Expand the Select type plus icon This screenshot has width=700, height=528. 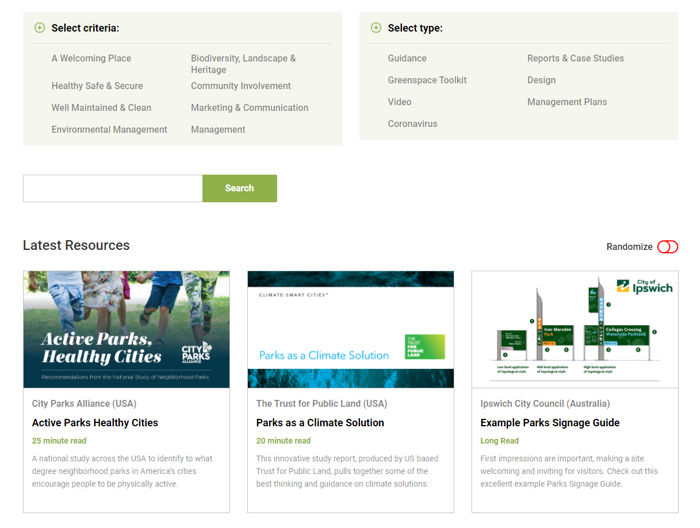(376, 28)
